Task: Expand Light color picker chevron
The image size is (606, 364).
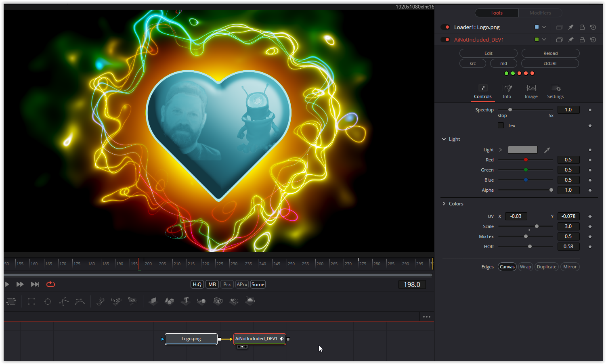Action: coord(501,150)
